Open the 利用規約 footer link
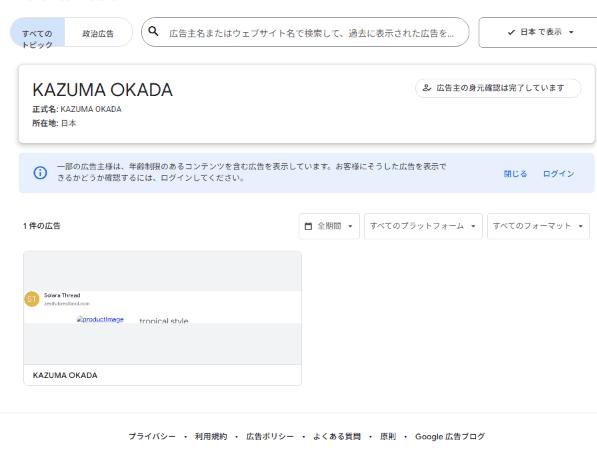 [x=211, y=436]
